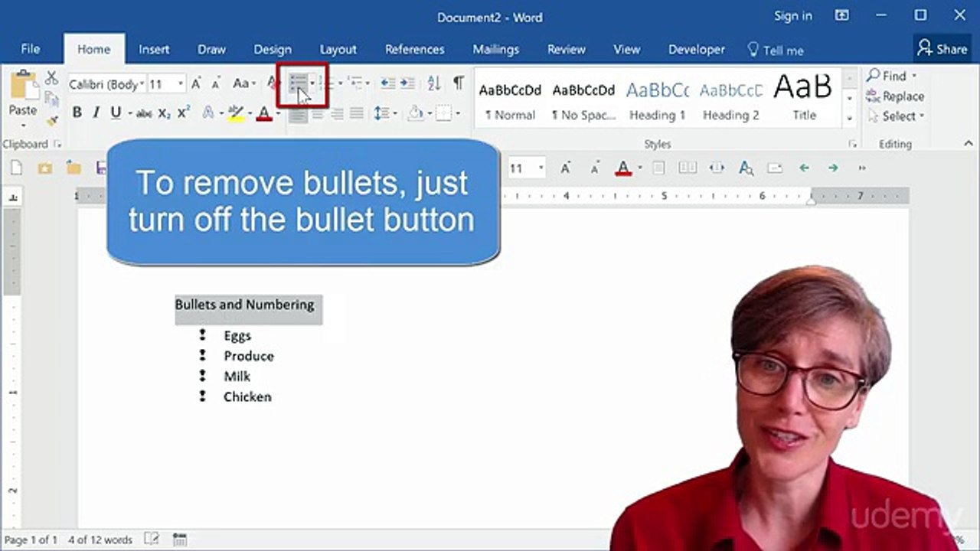The image size is (980, 551).
Task: Expand the bullet library dropdown arrow
Action: (312, 83)
